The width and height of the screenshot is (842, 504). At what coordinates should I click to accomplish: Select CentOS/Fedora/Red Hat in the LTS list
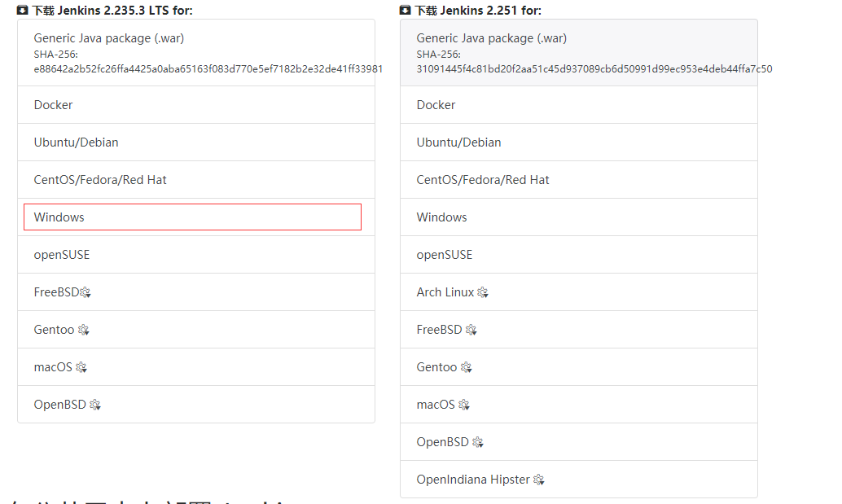[196, 180]
